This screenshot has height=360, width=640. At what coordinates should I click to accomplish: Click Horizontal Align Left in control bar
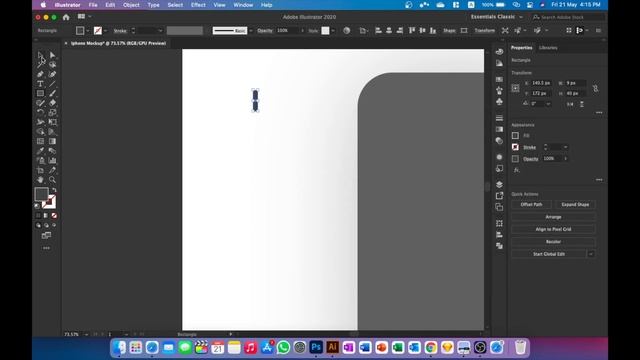(x=378, y=31)
